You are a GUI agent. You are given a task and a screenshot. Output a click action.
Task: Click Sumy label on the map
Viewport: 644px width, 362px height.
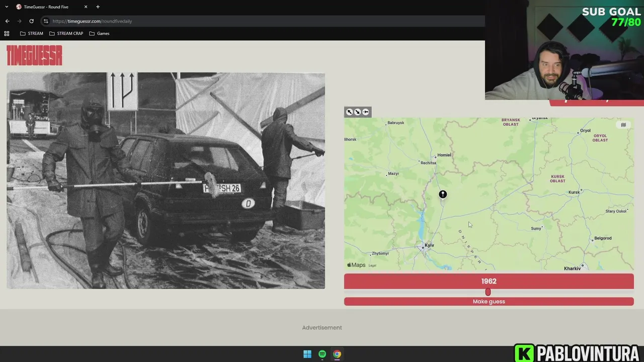(x=536, y=228)
